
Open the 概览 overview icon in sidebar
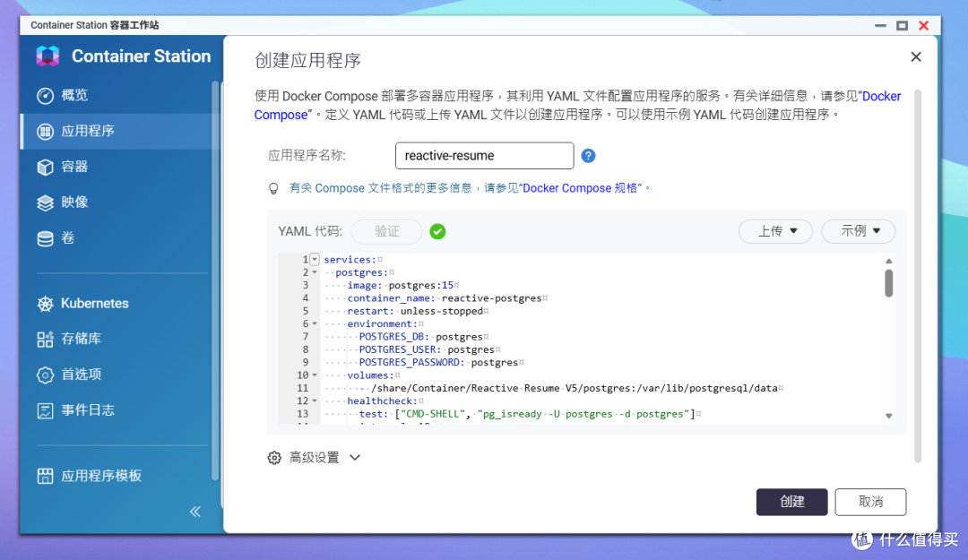(45, 96)
